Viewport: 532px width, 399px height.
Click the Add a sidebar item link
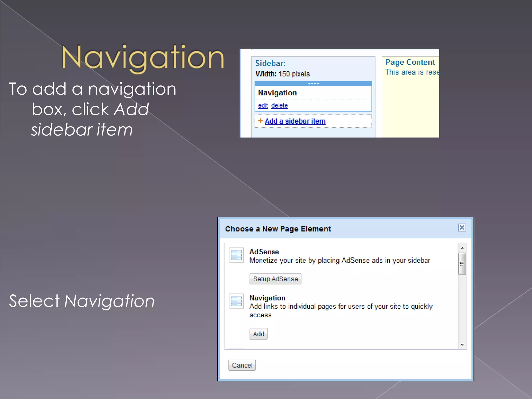[x=295, y=121]
